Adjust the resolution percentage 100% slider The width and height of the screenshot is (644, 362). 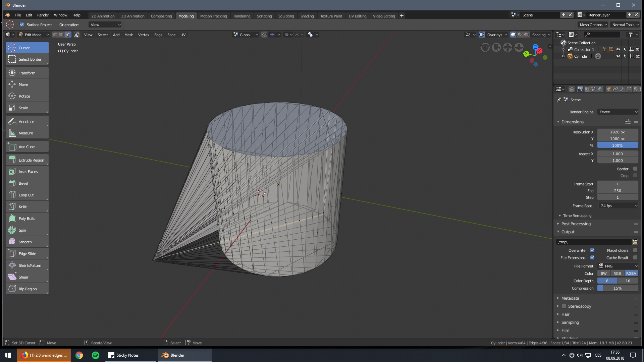click(618, 145)
